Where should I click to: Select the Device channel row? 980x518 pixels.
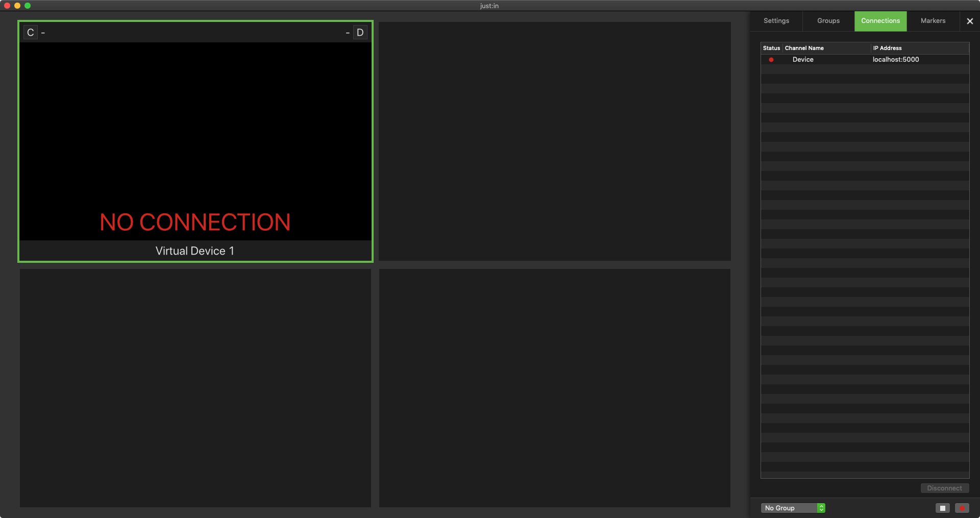pyautogui.click(x=865, y=60)
